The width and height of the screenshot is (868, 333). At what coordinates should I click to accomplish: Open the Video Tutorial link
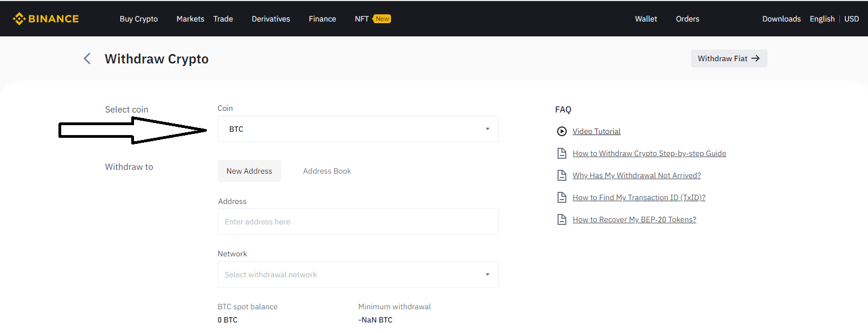[x=597, y=131]
